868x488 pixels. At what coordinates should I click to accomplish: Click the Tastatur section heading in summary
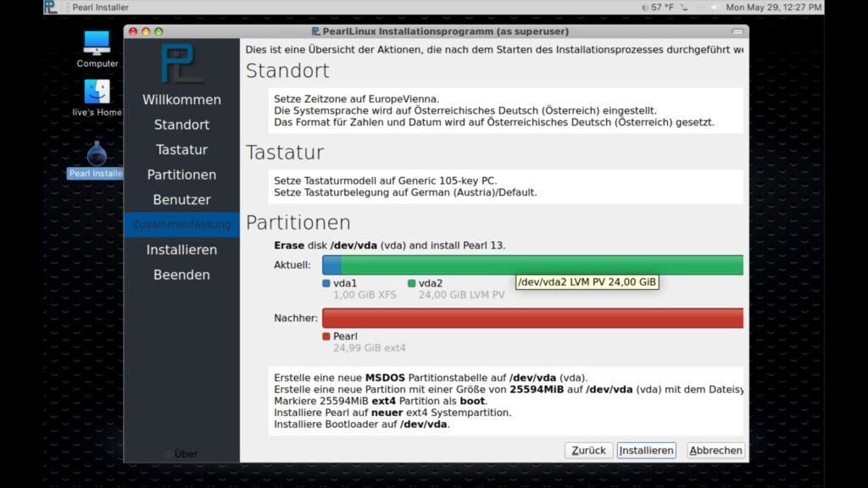(x=285, y=152)
